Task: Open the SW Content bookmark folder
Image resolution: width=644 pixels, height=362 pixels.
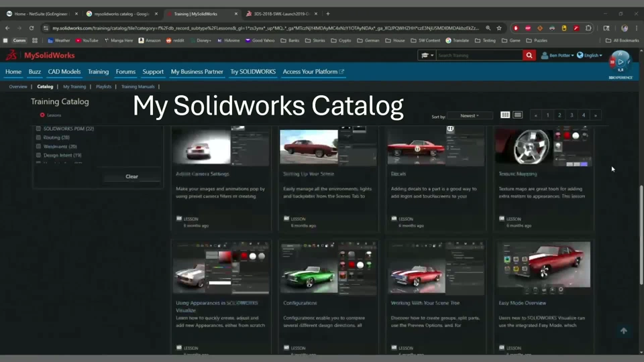Action: 425,41
